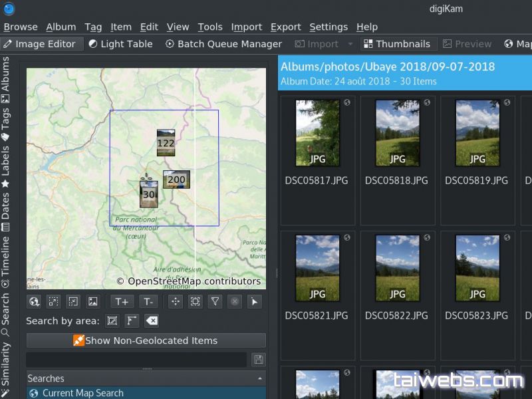
Task: Switch to the Timeline sidebar tab
Action: coord(6,256)
